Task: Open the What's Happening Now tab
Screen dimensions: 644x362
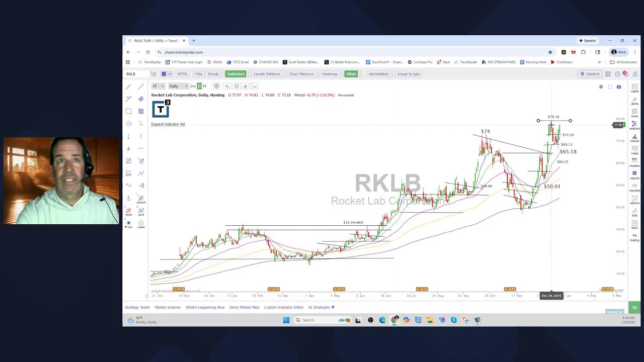Action: 205,307
